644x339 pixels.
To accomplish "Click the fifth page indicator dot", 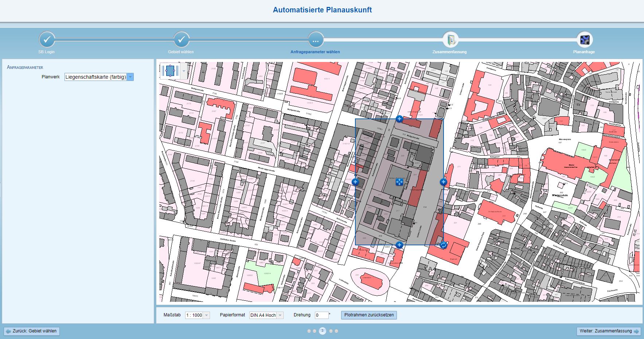I will click(x=336, y=331).
